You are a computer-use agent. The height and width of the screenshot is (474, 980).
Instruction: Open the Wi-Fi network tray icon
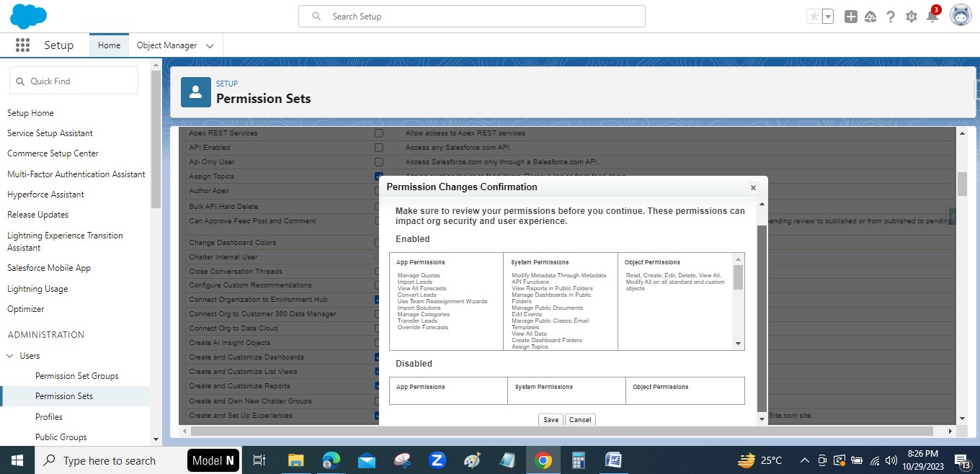tap(875, 461)
